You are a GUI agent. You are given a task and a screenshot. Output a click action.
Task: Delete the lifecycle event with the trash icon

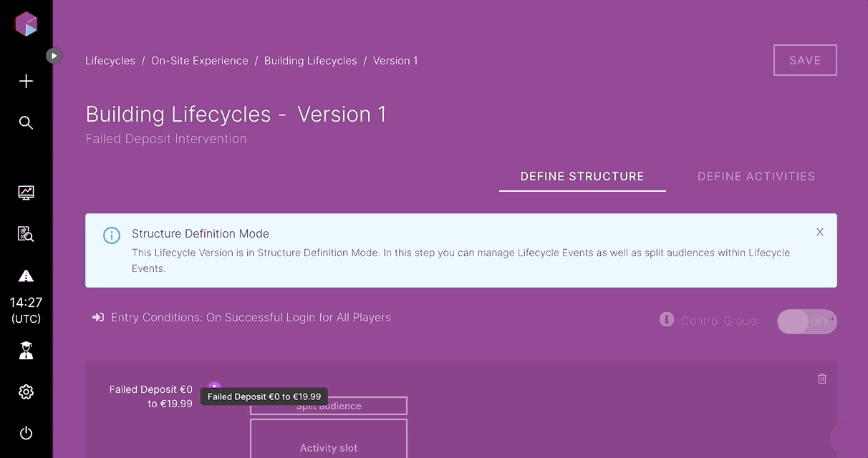point(821,379)
